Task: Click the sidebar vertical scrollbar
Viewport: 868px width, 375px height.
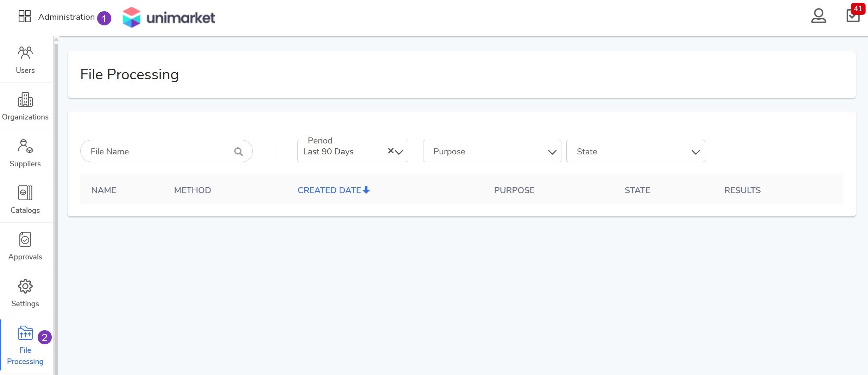Action: coord(56,204)
